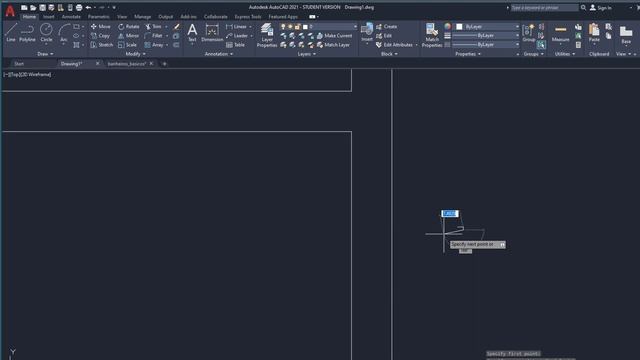Choose the Array tool
The height and width of the screenshot is (360, 640).
(154, 45)
